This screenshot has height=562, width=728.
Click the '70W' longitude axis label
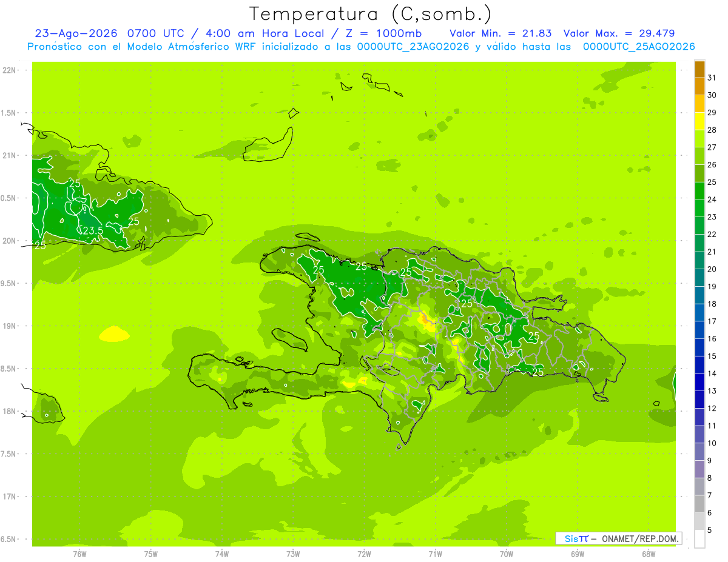[507, 554]
